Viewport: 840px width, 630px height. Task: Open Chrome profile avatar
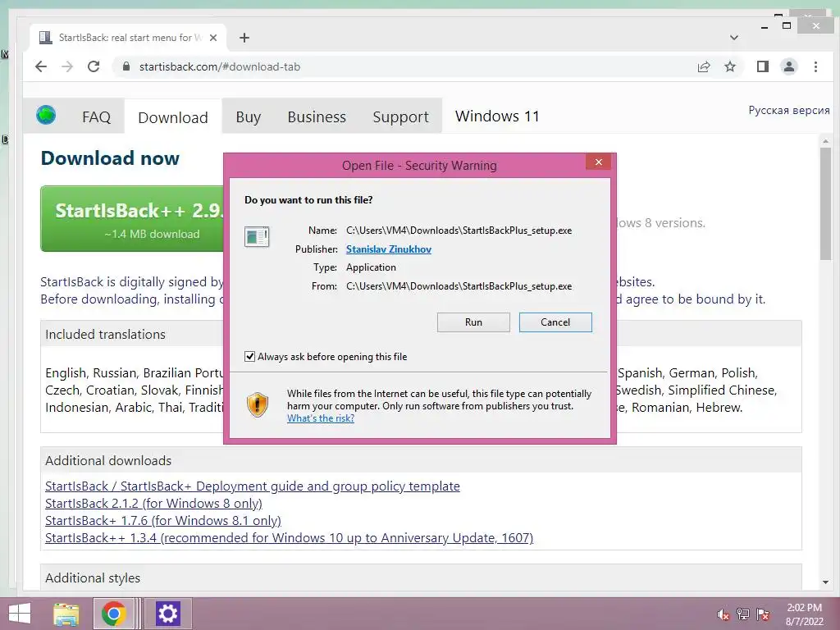pyautogui.click(x=789, y=66)
